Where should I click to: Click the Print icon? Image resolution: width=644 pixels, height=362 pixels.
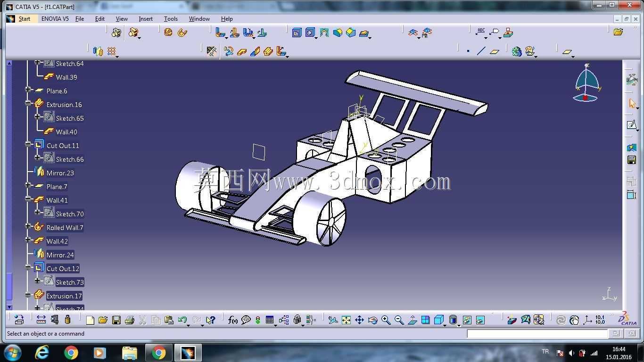(130, 320)
